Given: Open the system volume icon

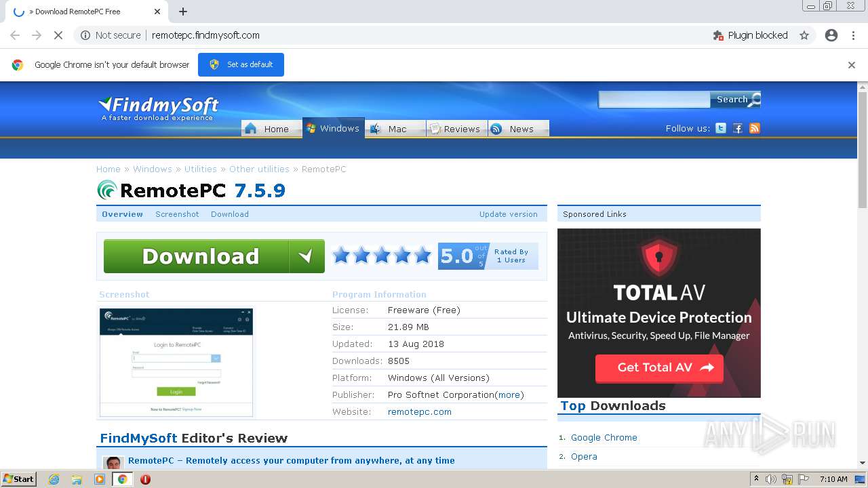Looking at the screenshot, I should [771, 479].
